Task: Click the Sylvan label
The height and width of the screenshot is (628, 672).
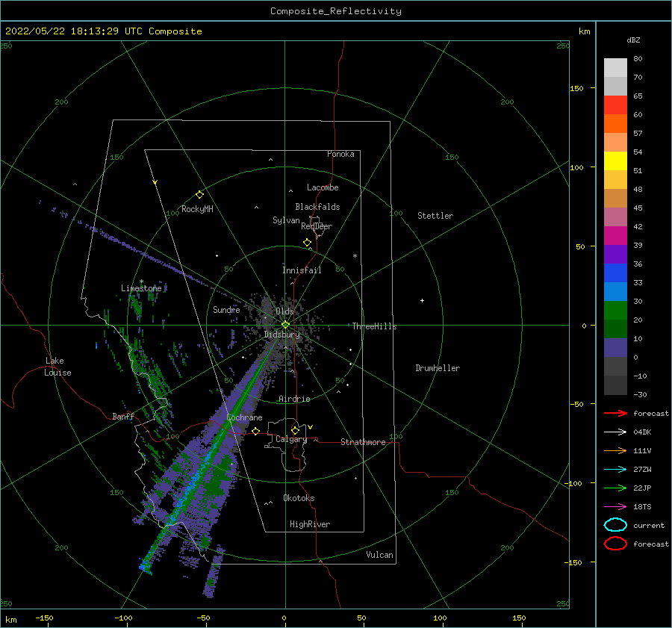Action: [286, 220]
